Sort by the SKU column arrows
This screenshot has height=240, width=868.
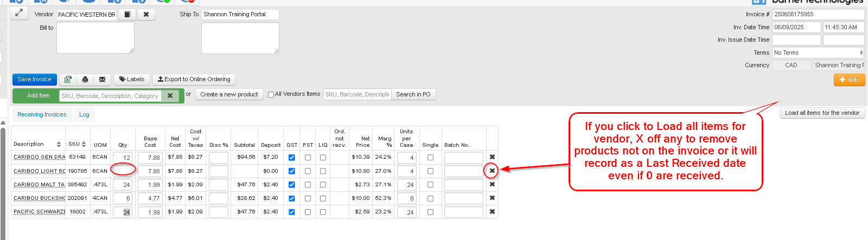point(84,145)
